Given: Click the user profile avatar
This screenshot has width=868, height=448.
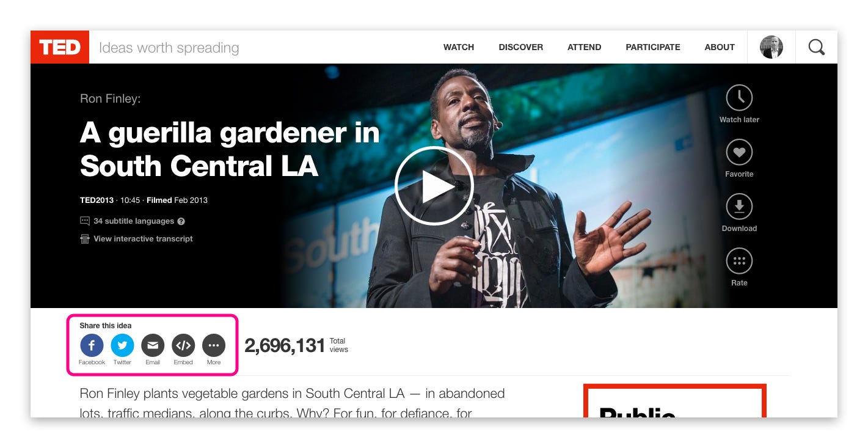Looking at the screenshot, I should coord(771,47).
